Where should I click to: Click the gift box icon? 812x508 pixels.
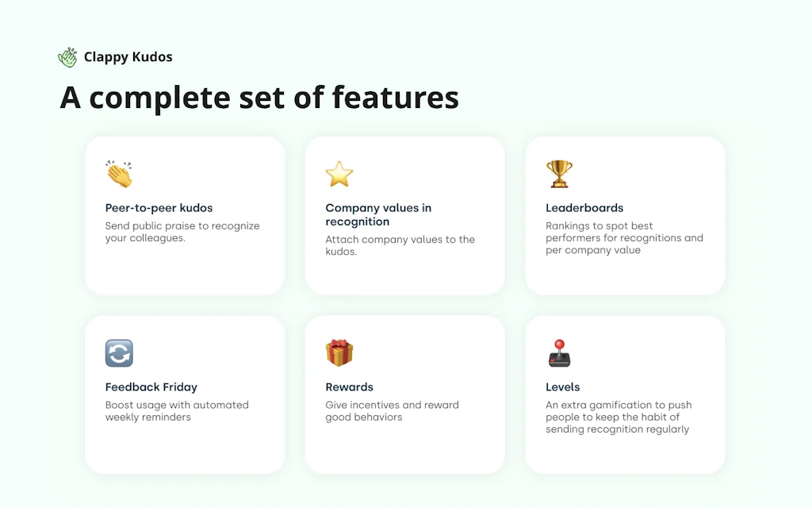(339, 353)
